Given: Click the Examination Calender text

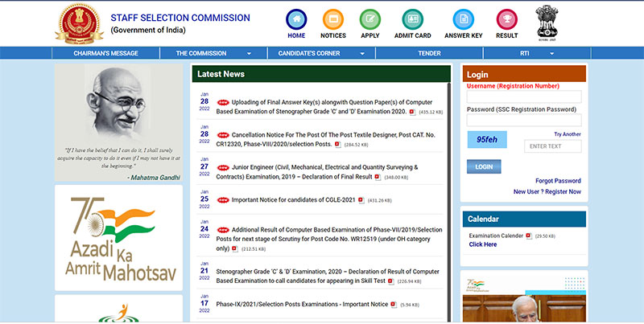Looking at the screenshot, I should 496,236.
